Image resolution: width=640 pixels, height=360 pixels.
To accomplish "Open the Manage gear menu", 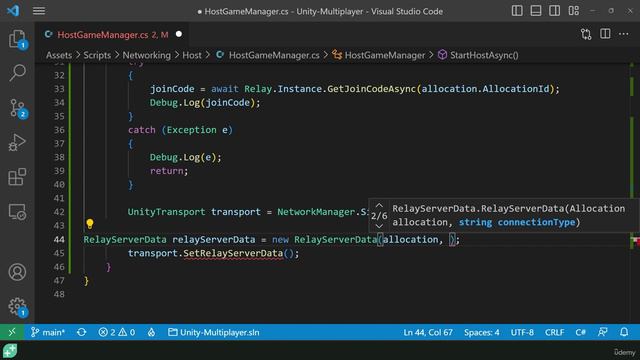I will click(x=17, y=307).
